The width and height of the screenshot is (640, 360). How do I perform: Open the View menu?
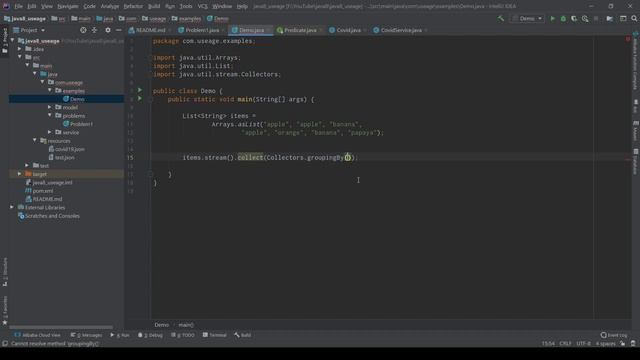click(x=47, y=6)
